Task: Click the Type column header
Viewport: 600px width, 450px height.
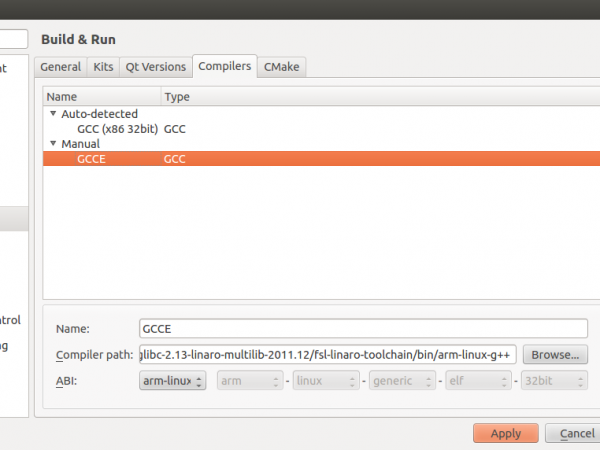Action: pos(177,97)
